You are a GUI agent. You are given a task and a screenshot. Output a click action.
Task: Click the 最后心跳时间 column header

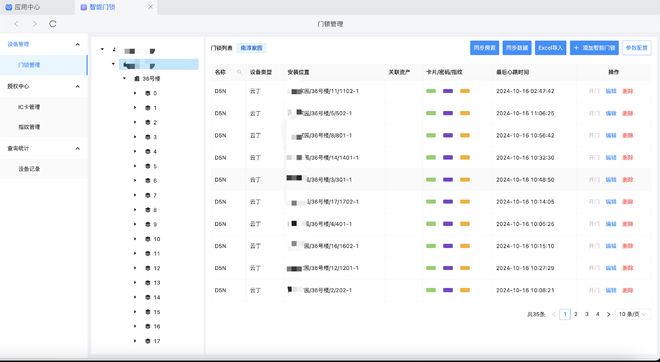512,72
